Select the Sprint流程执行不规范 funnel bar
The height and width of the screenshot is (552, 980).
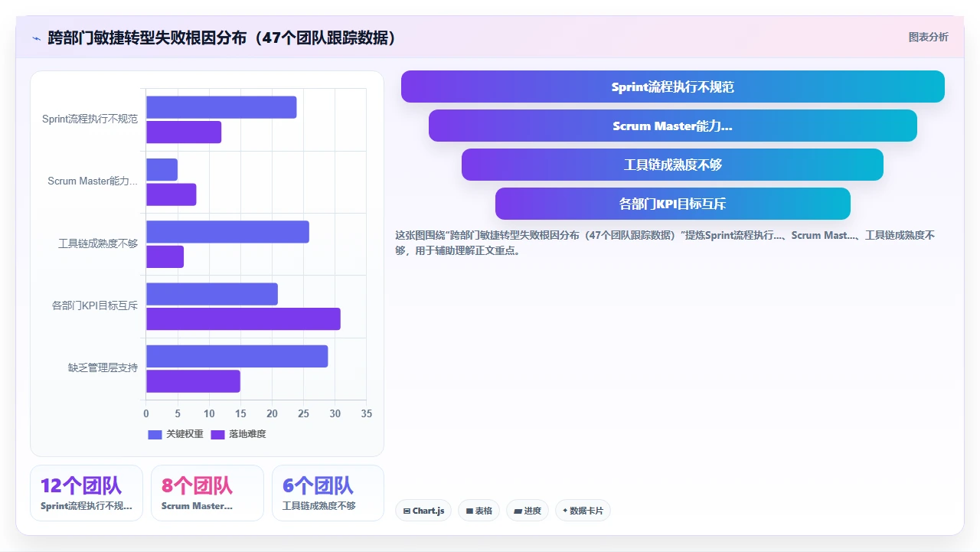point(672,87)
